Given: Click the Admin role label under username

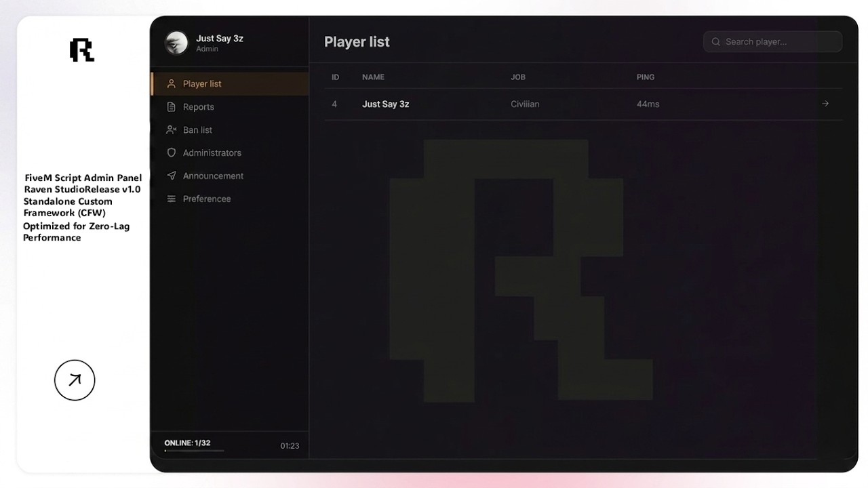Looking at the screenshot, I should click(207, 49).
